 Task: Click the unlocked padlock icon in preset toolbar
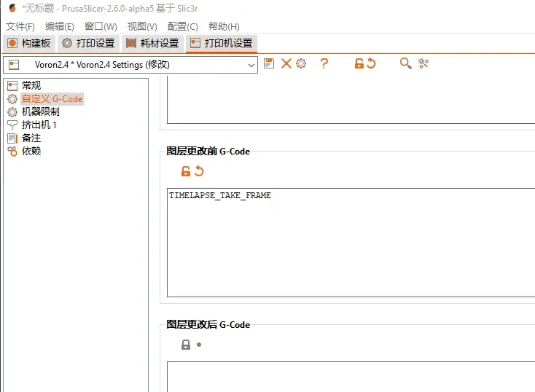point(359,63)
